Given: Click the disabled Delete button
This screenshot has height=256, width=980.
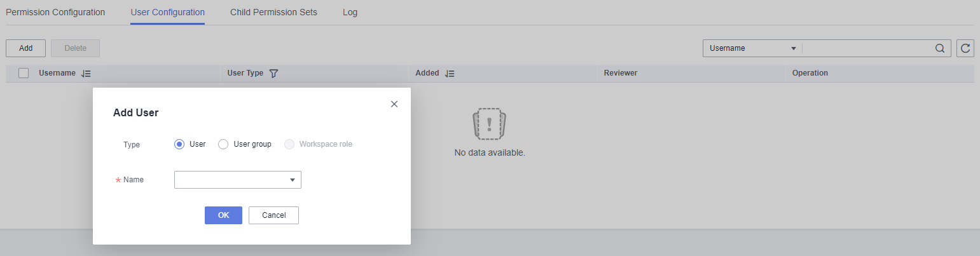Looking at the screenshot, I should (x=75, y=48).
